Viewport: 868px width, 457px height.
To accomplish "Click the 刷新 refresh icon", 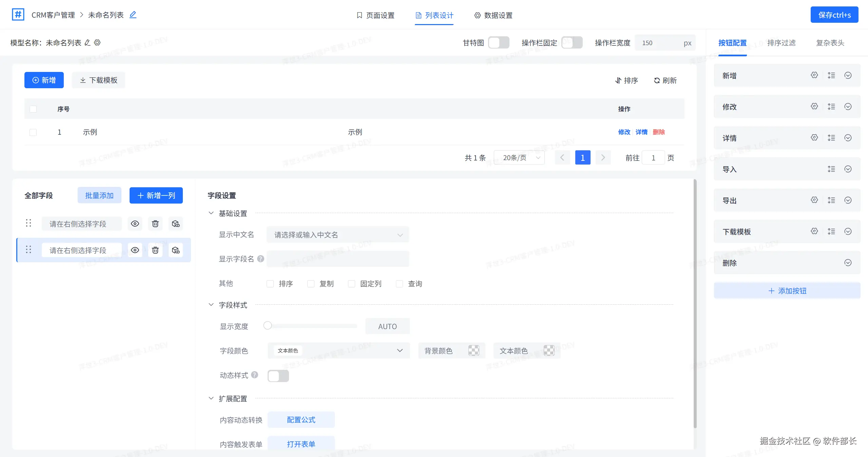I will tap(657, 81).
